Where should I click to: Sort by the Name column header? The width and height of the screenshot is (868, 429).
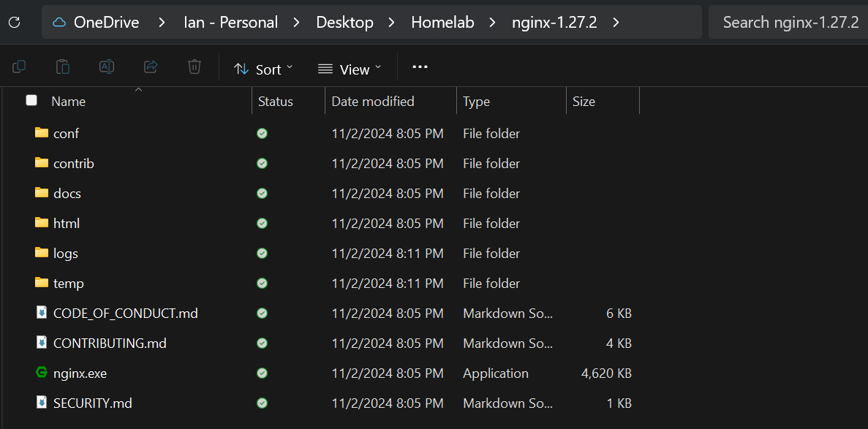pyautogui.click(x=69, y=102)
